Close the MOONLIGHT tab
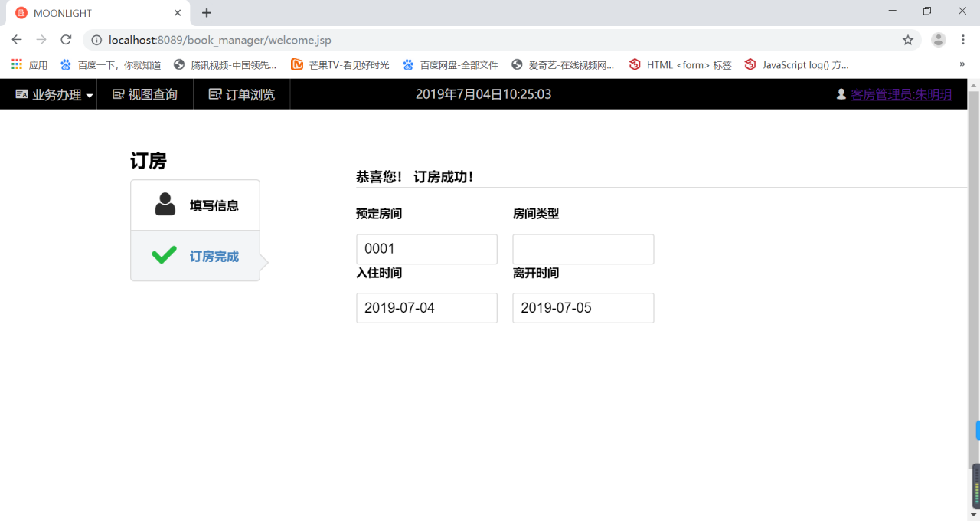The image size is (980, 521). click(x=178, y=13)
